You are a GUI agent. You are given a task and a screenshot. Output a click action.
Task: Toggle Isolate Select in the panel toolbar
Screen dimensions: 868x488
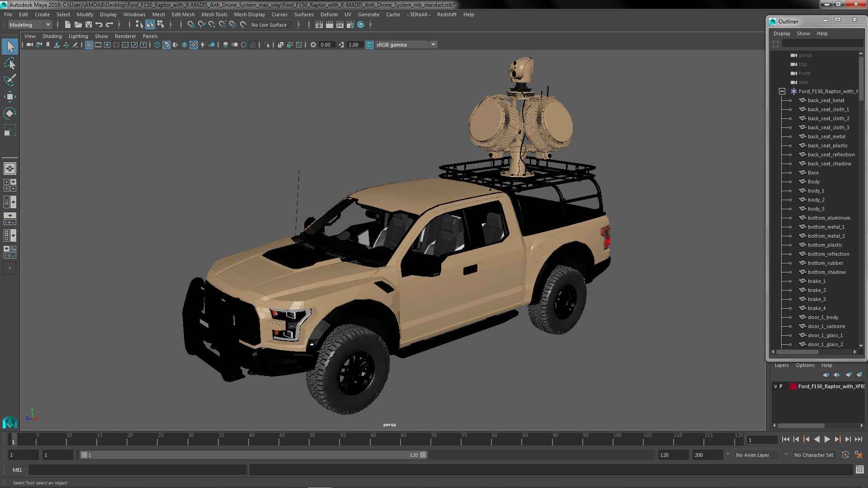pos(267,45)
